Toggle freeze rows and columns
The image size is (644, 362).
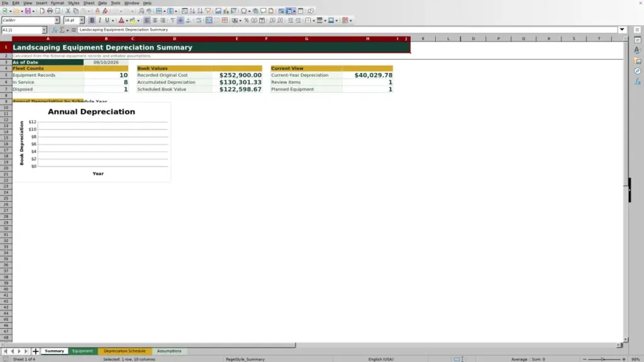coord(289,11)
